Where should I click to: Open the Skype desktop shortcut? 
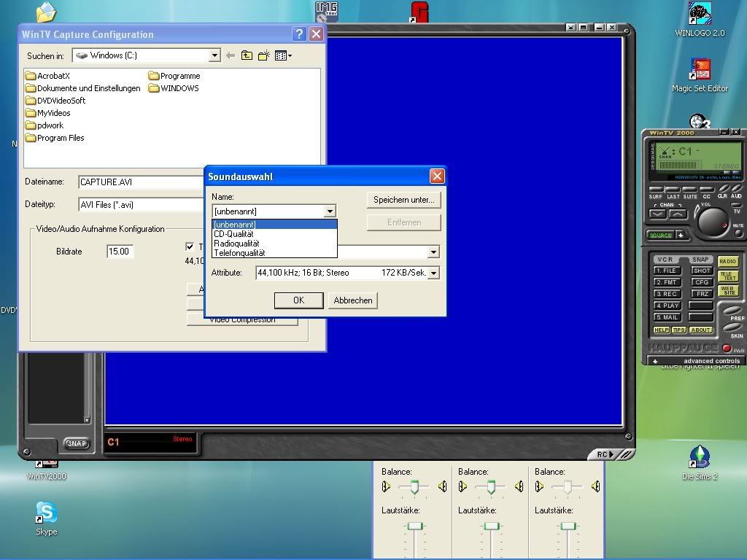(46, 518)
